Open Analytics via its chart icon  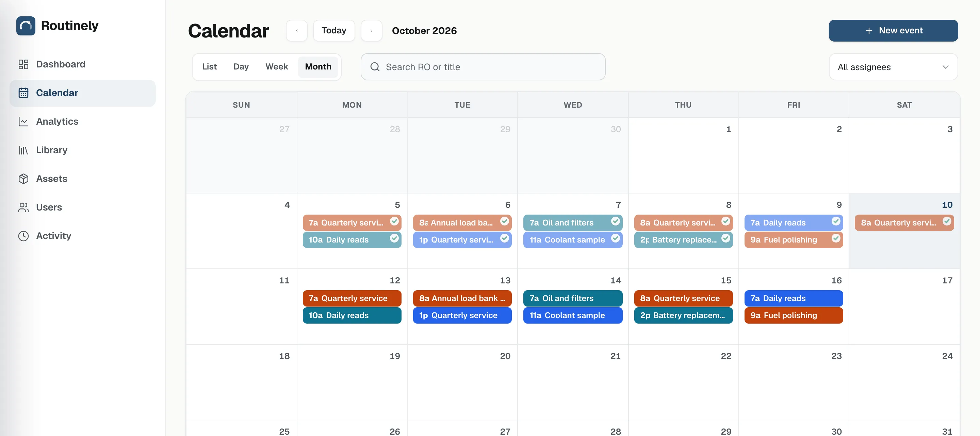(x=23, y=122)
